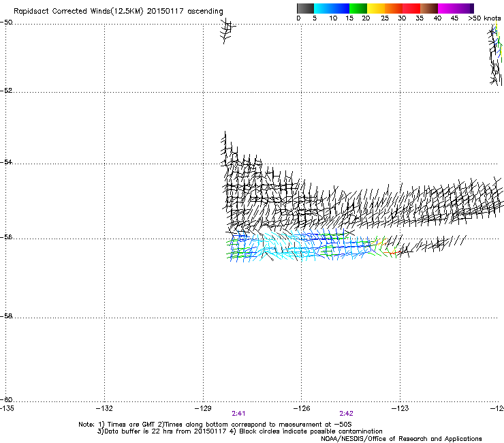Click the chart title 'Rapidscat Corrected Winds(12.5KM)'
This screenshot has width=504, height=443.
click(78, 12)
